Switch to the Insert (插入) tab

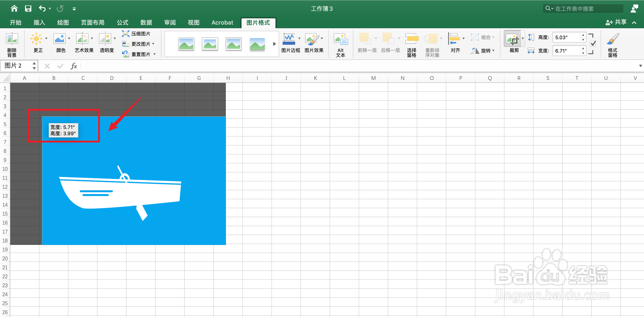point(39,23)
